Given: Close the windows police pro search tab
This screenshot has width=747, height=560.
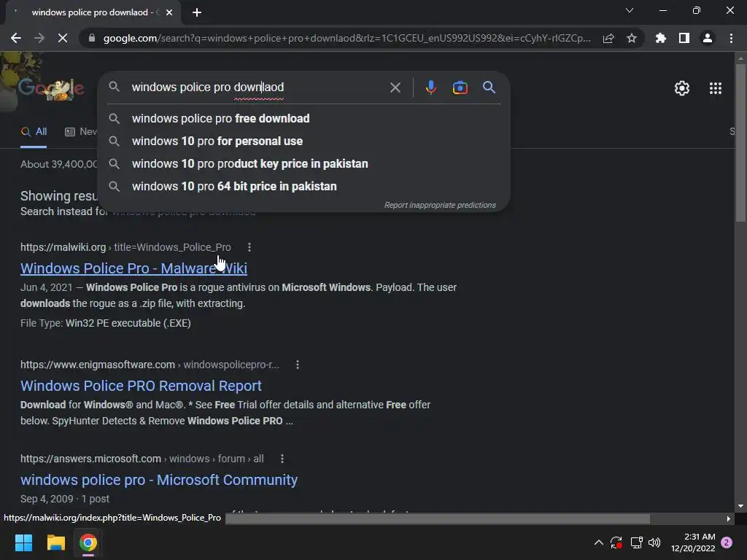Looking at the screenshot, I should (x=169, y=12).
